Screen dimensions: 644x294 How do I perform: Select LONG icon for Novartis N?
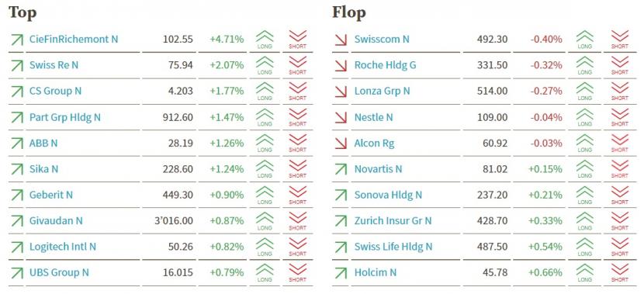click(x=584, y=169)
